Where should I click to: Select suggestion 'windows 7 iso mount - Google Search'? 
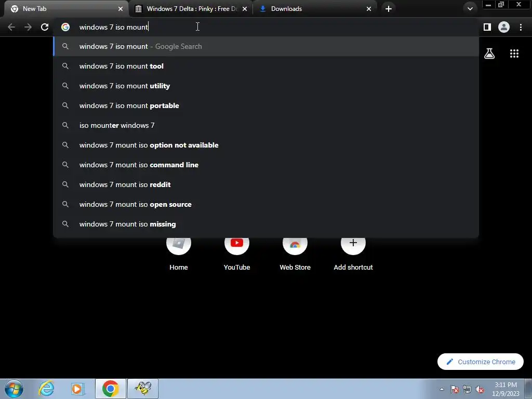266,46
